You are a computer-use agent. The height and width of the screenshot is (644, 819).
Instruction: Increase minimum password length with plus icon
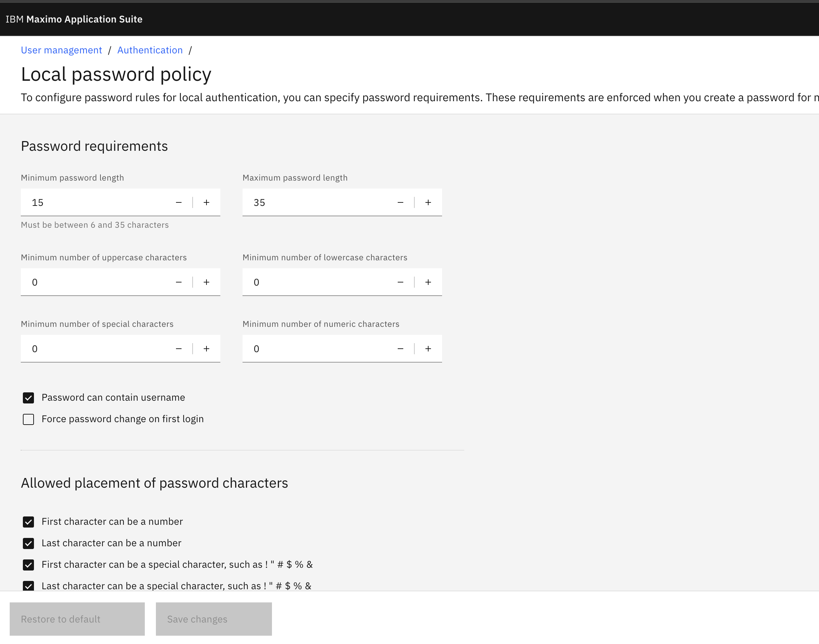206,202
